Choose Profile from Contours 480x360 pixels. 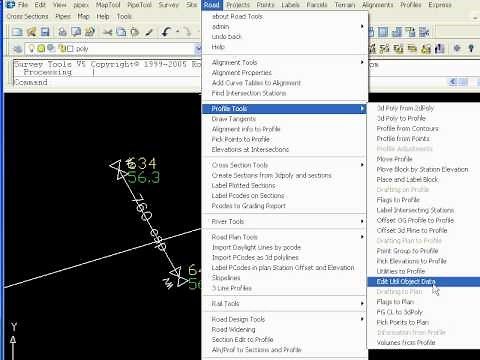(407, 128)
